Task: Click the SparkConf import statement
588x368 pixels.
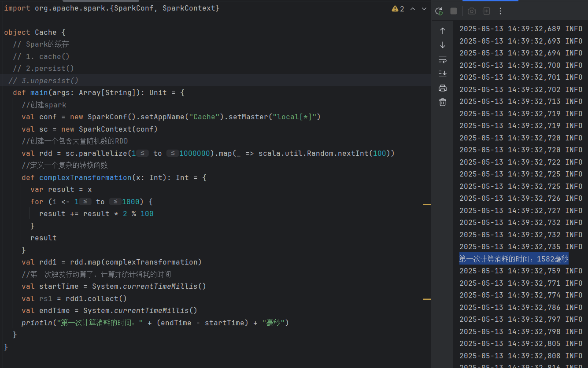Action: coord(110,7)
